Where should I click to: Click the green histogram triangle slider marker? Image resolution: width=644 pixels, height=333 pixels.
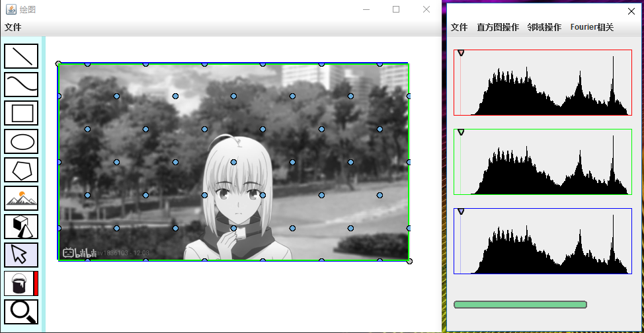pos(461,131)
